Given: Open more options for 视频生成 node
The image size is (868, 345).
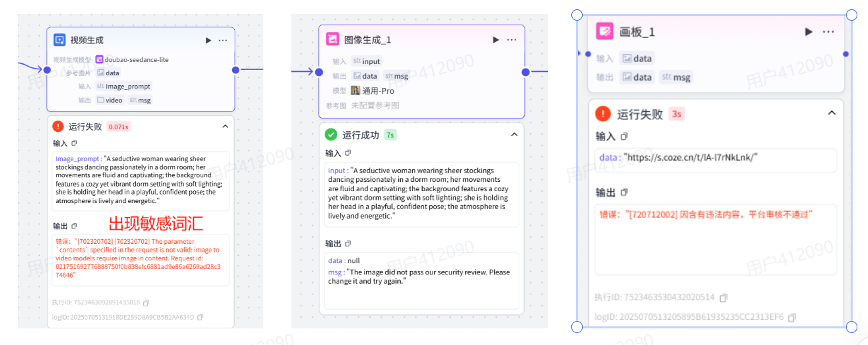Looking at the screenshot, I should [x=223, y=41].
